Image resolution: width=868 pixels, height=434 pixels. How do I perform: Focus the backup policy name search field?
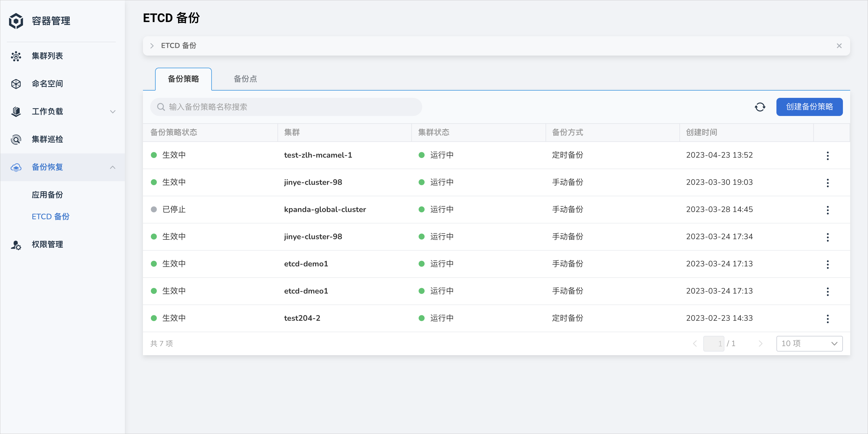tap(286, 107)
